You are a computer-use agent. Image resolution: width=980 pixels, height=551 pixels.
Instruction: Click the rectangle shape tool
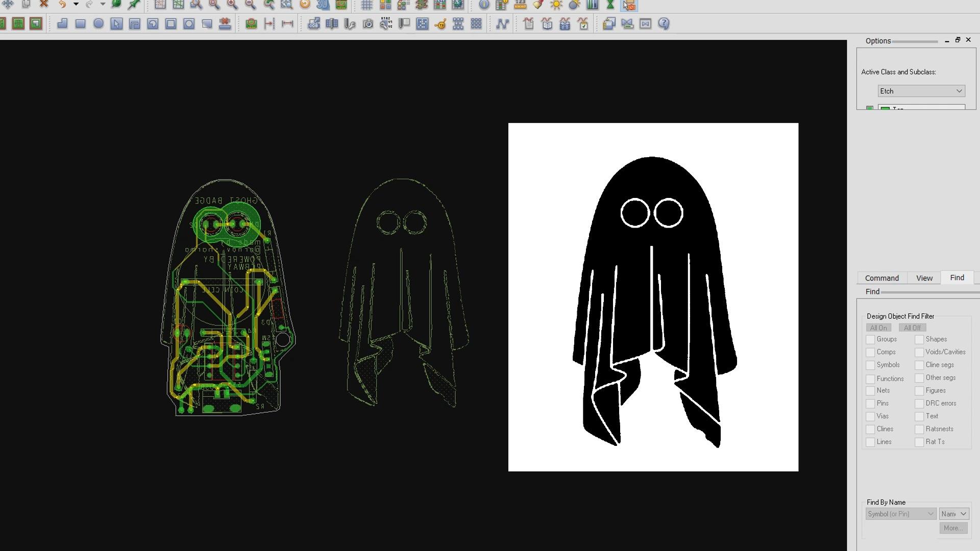80,23
